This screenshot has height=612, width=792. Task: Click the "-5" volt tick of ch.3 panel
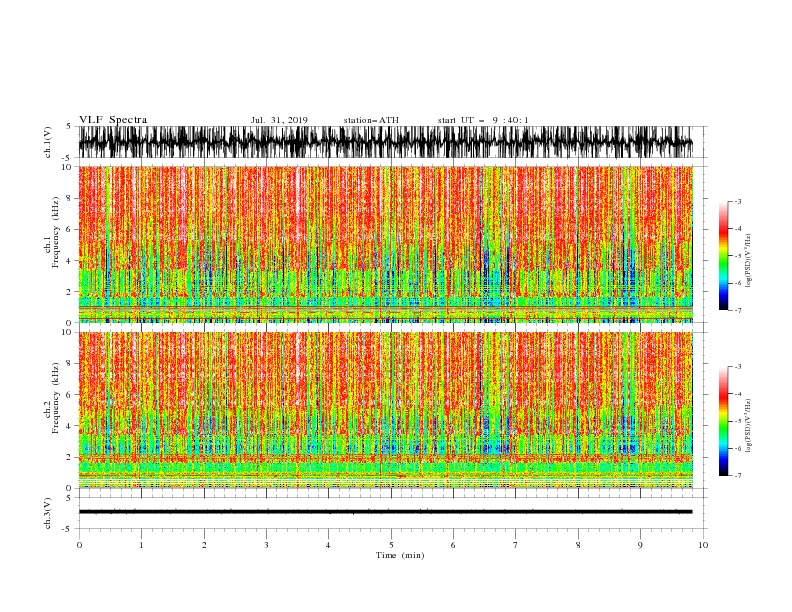68,529
